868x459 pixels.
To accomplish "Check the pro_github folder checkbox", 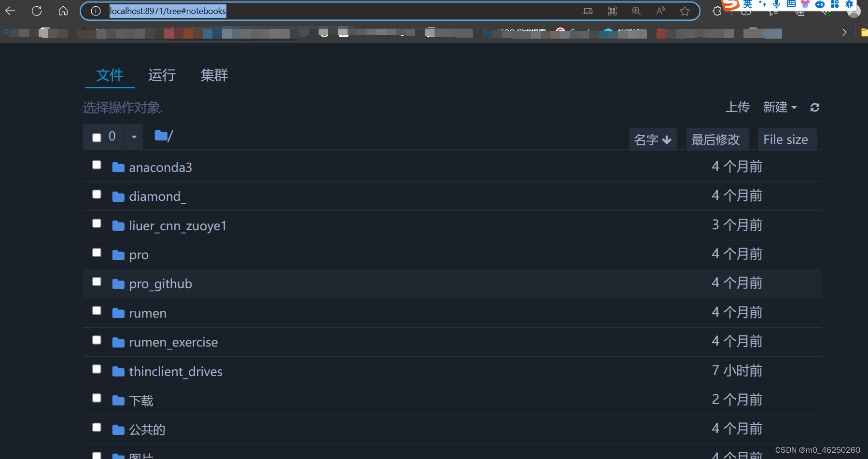I will coord(97,281).
